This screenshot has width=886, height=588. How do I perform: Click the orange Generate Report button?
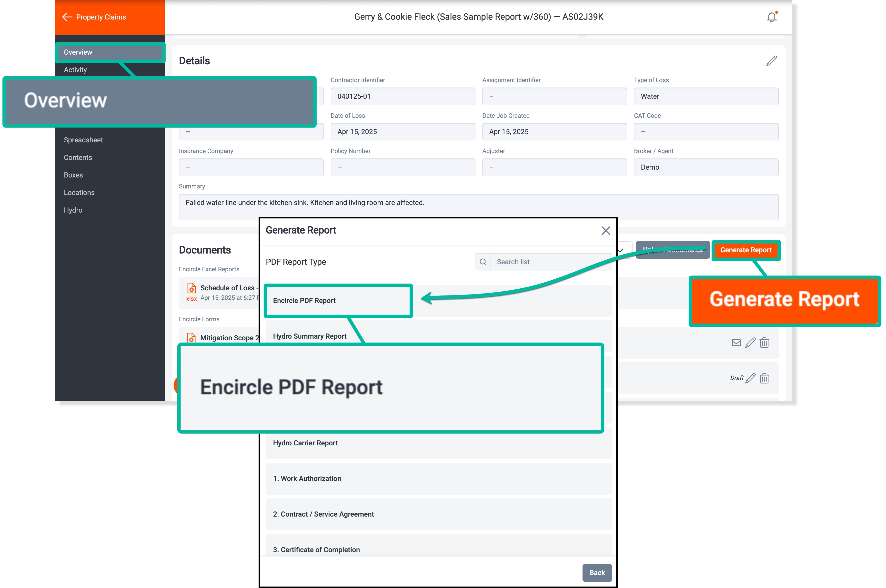tap(746, 250)
